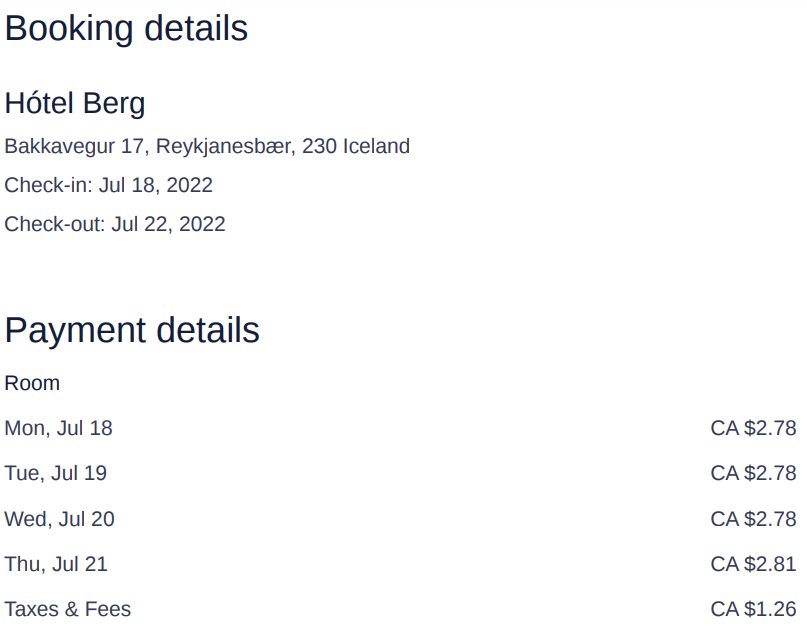Click the Hótel Berg hotel name

pyautogui.click(x=75, y=103)
